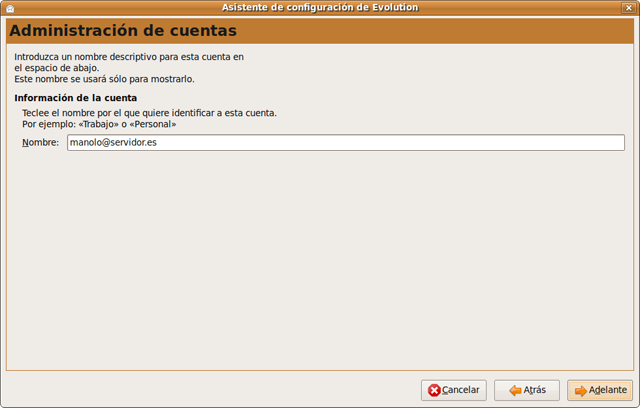Click the Administración de cuentas header
640x408 pixels.
coord(123,31)
